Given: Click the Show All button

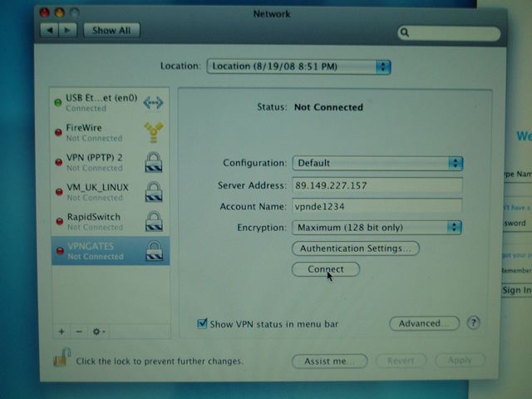Looking at the screenshot, I should tap(111, 31).
